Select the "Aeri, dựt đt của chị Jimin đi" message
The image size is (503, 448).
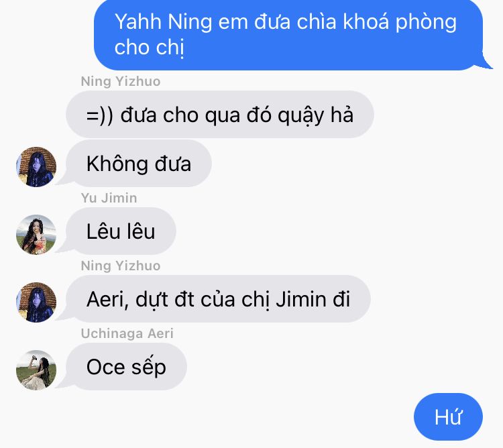[x=218, y=298]
